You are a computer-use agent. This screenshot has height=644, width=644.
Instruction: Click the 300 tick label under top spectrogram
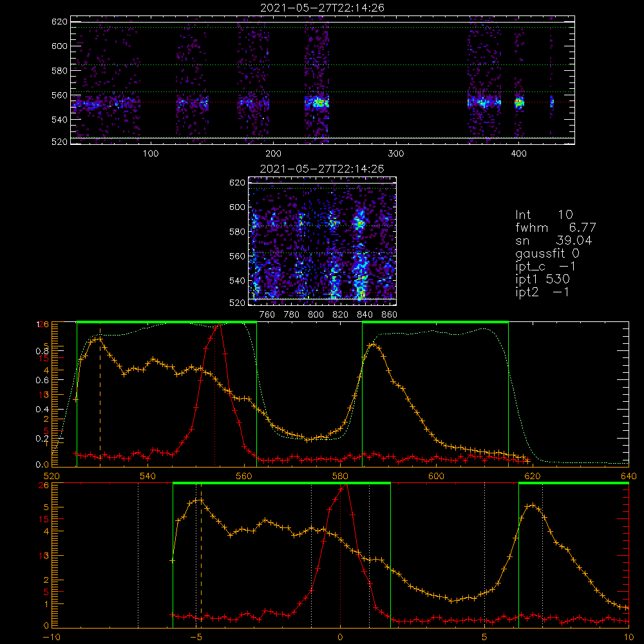click(396, 154)
